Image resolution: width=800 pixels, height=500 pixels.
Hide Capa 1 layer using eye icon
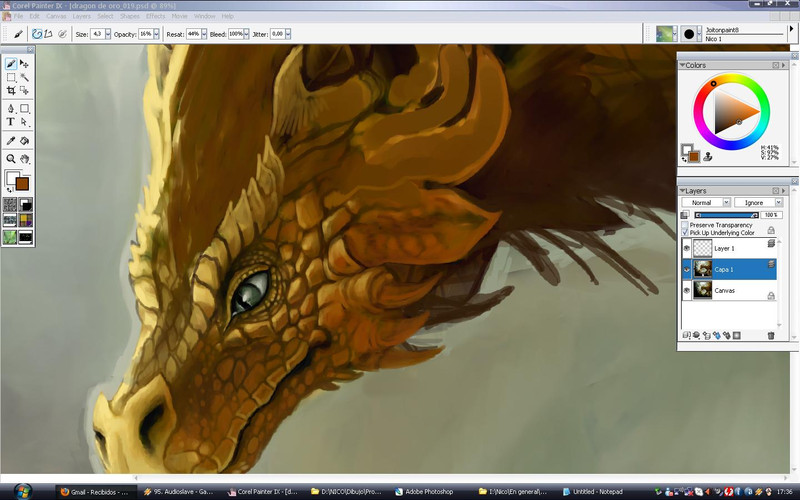click(x=687, y=269)
